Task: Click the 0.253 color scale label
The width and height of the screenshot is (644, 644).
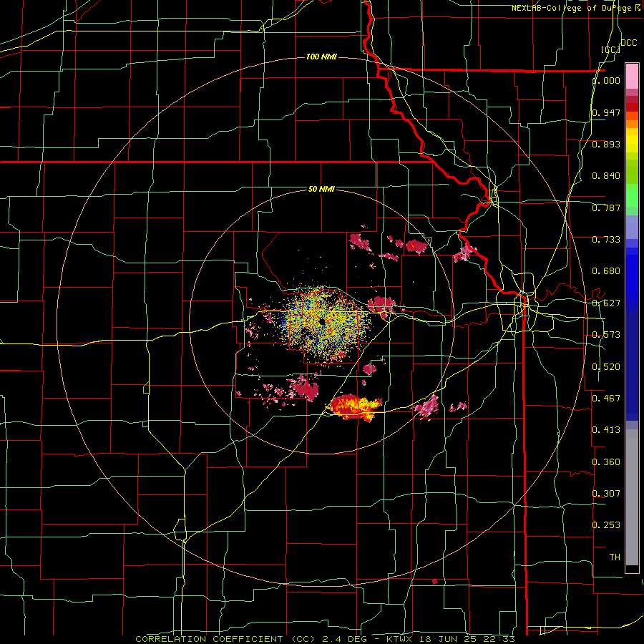Action: tap(606, 525)
